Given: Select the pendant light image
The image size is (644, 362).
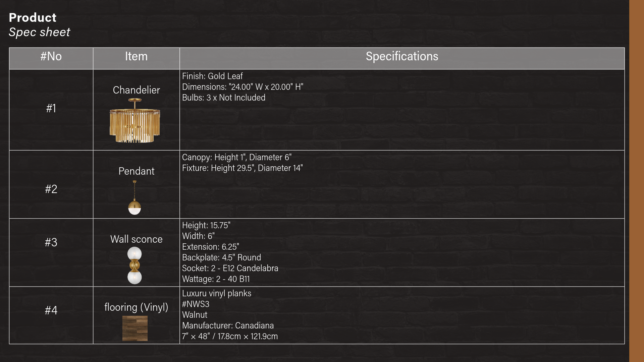Looking at the screenshot, I should (x=135, y=197).
